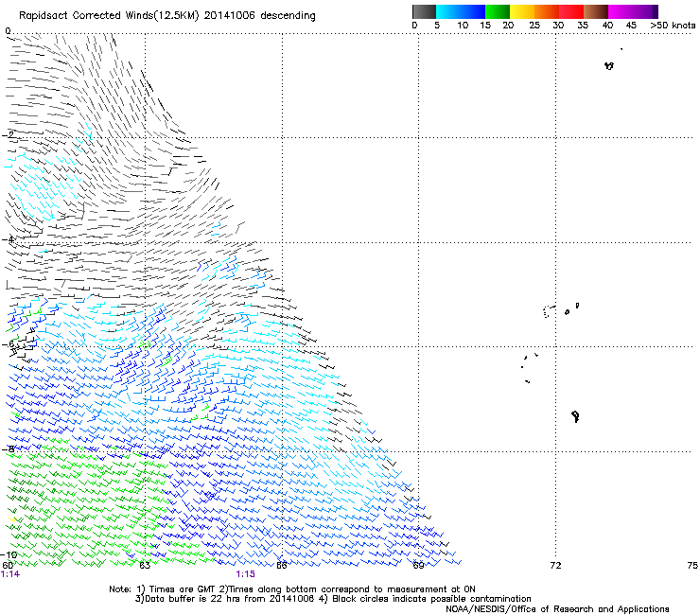
Task: Click the '>50 knots' legend label
Action: [673, 26]
